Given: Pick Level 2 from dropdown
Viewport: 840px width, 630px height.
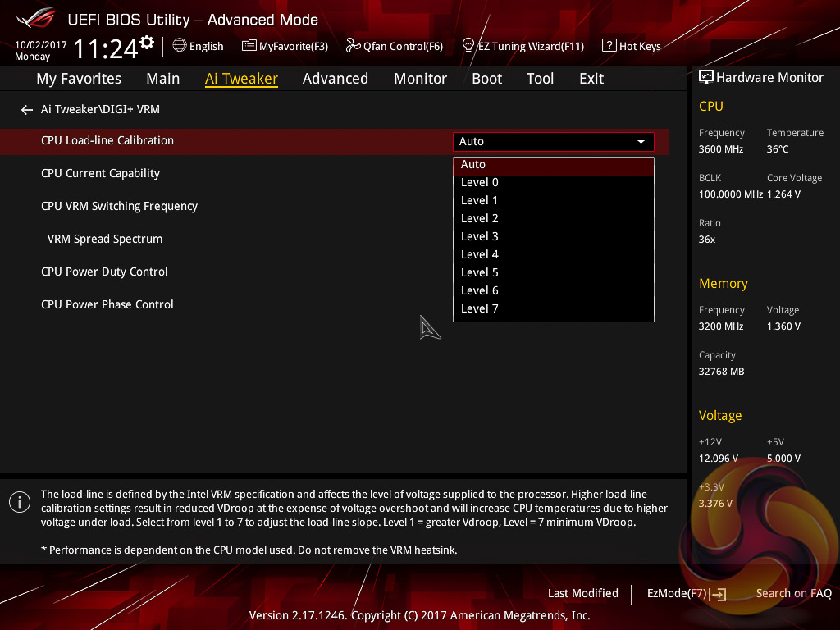Looking at the screenshot, I should (554, 218).
